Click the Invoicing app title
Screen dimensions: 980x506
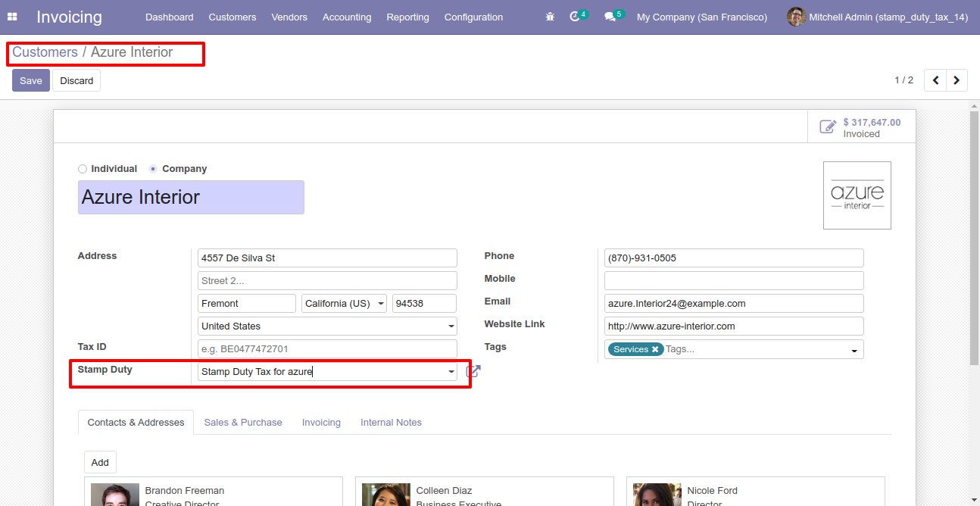pos(69,17)
